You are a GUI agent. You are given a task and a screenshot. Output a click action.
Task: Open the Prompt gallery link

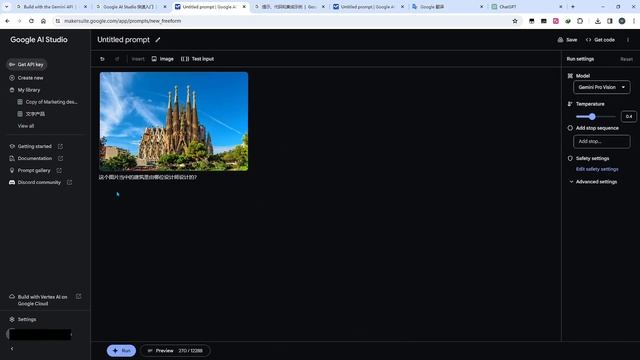tap(34, 170)
